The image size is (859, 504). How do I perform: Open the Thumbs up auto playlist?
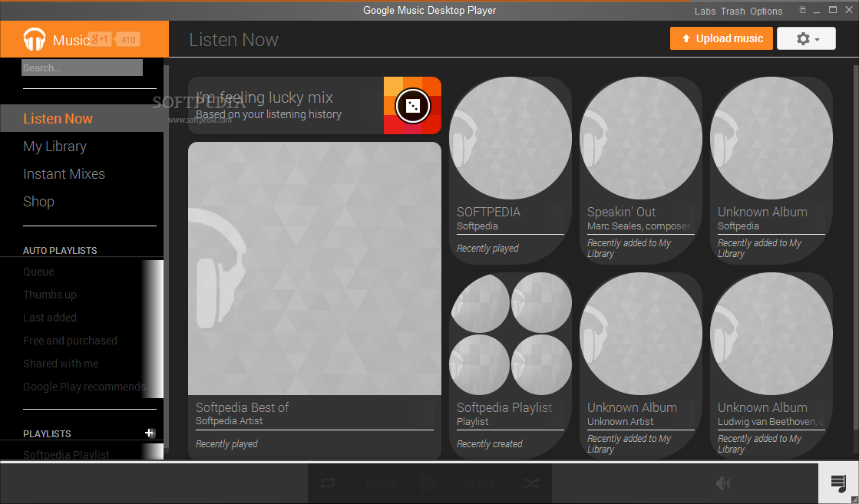(50, 295)
